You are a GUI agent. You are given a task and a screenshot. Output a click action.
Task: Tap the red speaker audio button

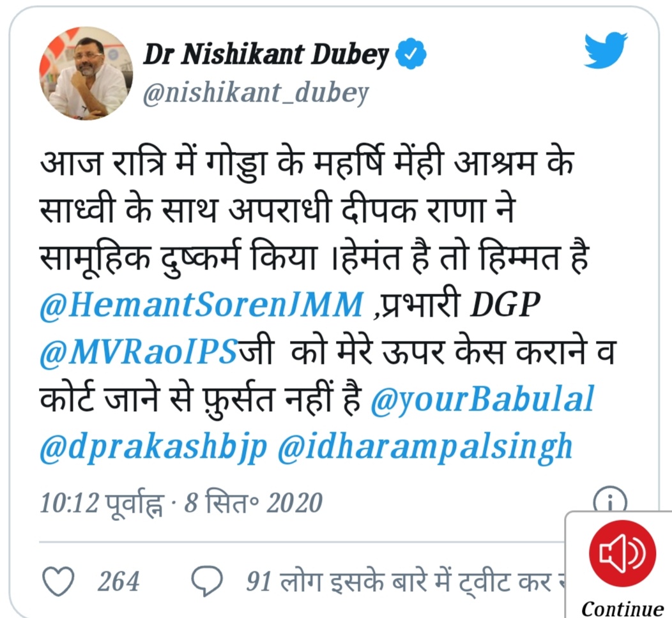[x=622, y=553]
